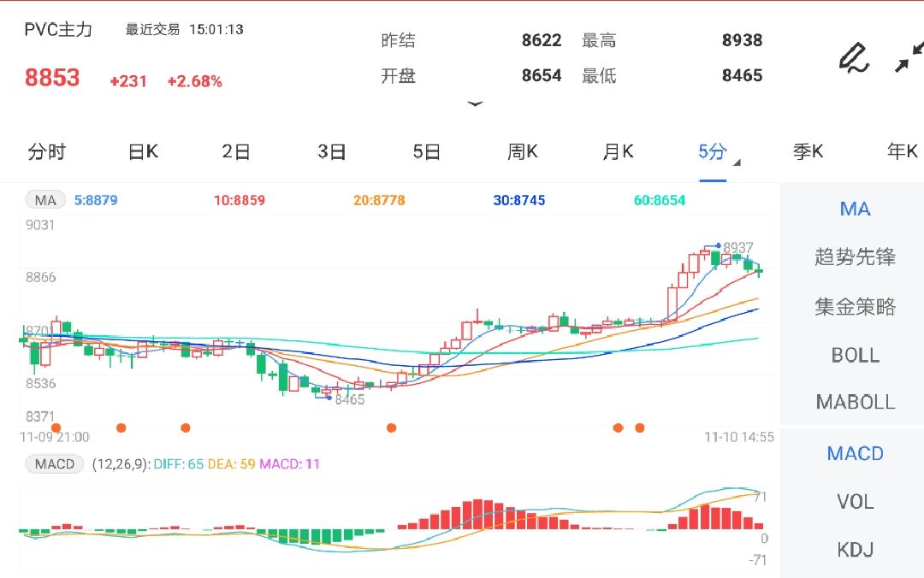The width and height of the screenshot is (924, 578).
Task: Click the first orange event dot near 11-09 21:00
Action: [x=56, y=428]
